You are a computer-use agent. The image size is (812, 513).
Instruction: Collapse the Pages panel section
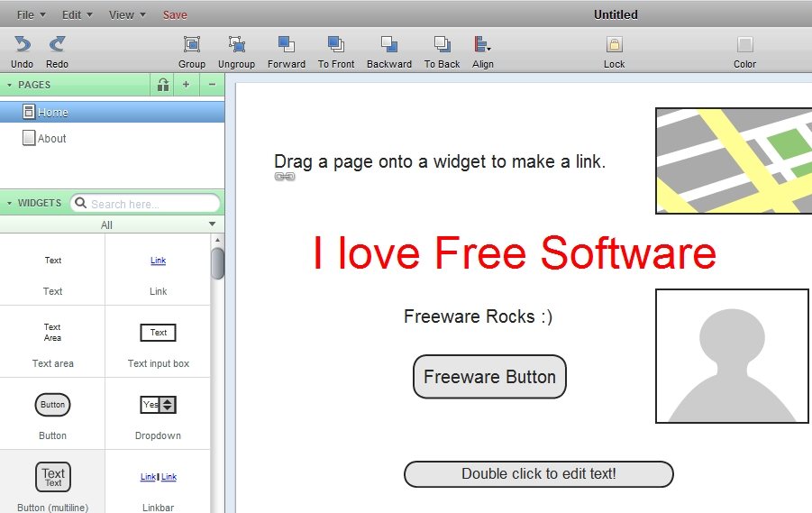coord(10,85)
